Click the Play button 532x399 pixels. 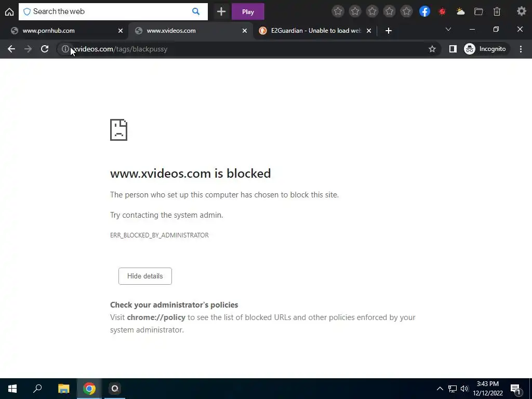click(248, 12)
